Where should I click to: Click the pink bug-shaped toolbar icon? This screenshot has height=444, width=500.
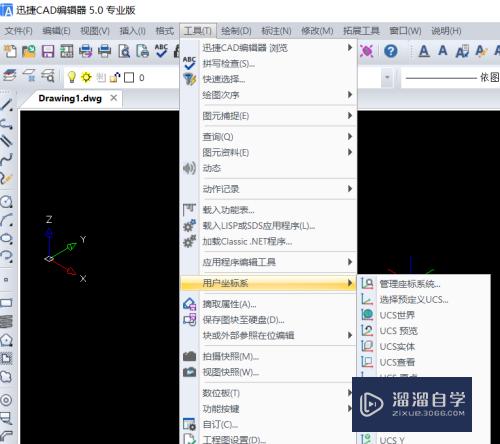click(x=367, y=51)
